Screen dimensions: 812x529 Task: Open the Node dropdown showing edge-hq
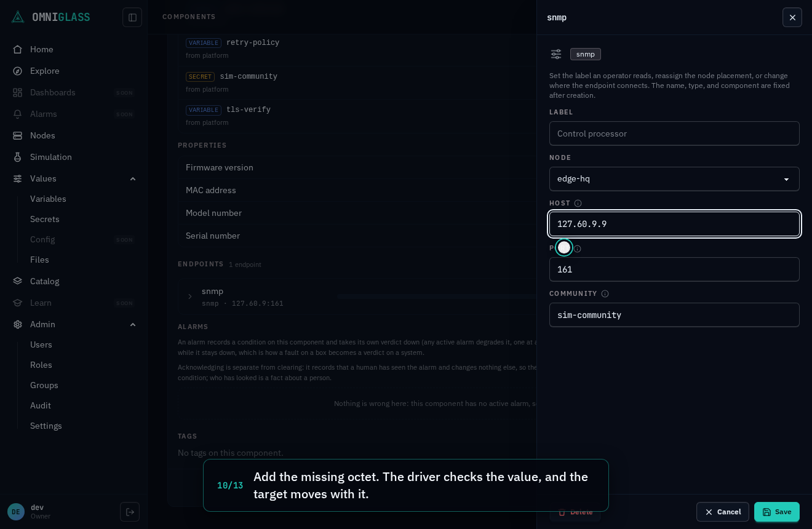coord(674,179)
